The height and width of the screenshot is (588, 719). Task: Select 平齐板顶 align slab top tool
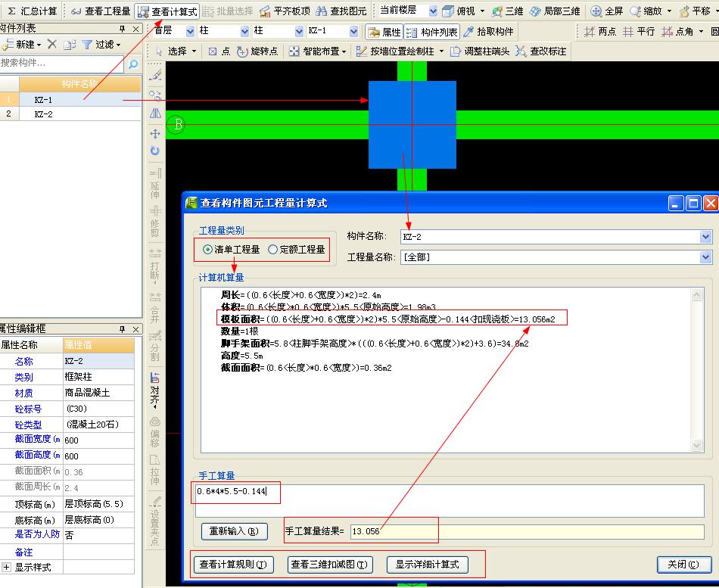coord(285,11)
